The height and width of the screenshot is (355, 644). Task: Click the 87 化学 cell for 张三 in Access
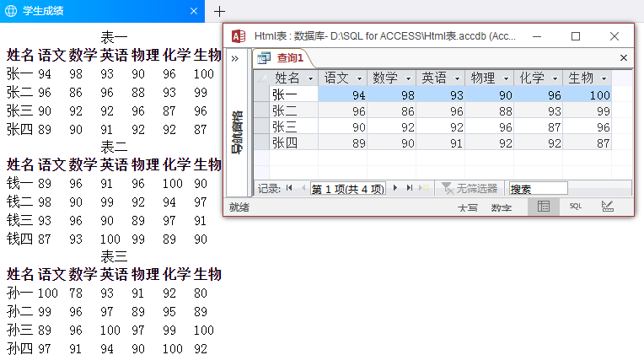[538, 127]
